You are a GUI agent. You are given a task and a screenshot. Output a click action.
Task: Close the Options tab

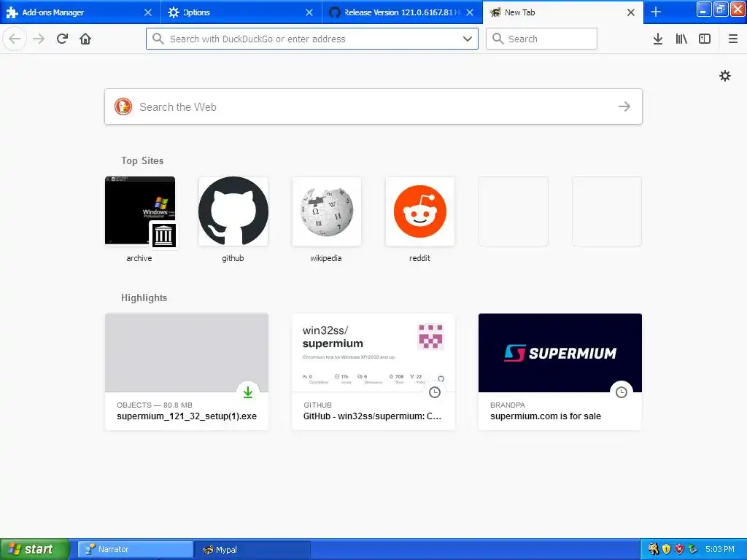(309, 12)
